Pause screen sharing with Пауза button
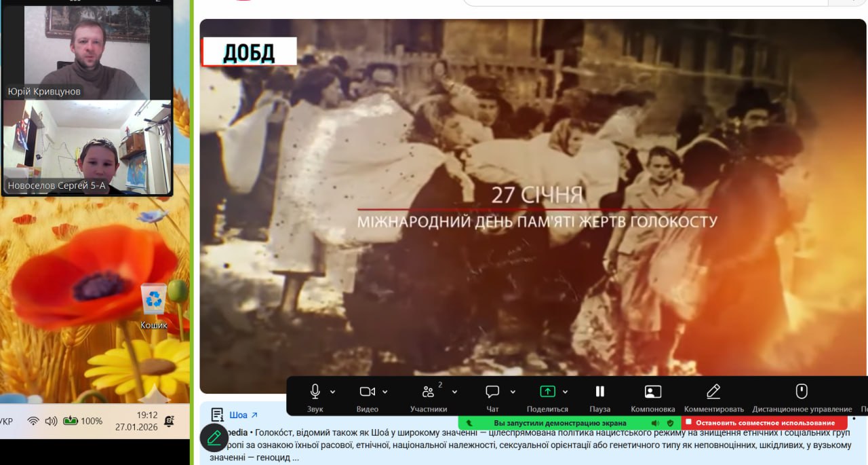This screenshot has width=868, height=465. 599,392
